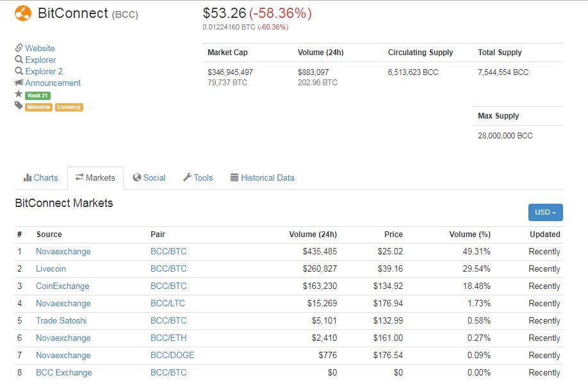The width and height of the screenshot is (588, 387).
Task: Click the chain link icon beside Website
Action: 19,47
